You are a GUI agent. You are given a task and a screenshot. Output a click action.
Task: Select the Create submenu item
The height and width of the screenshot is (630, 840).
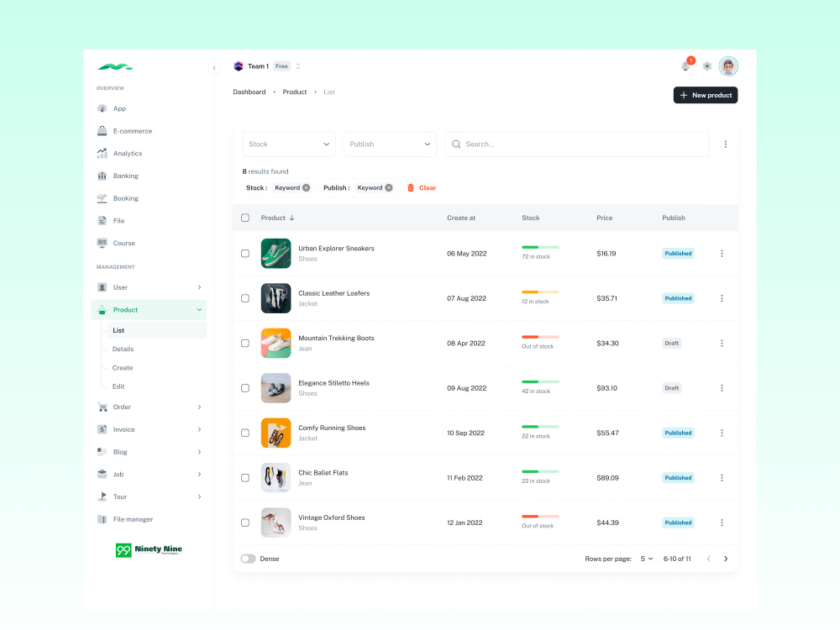point(156,368)
